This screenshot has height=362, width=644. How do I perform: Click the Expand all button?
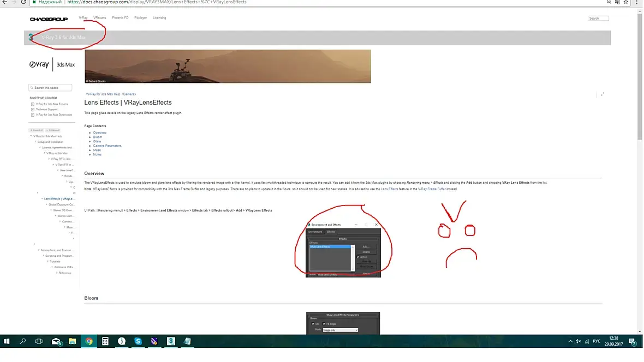tap(37, 130)
